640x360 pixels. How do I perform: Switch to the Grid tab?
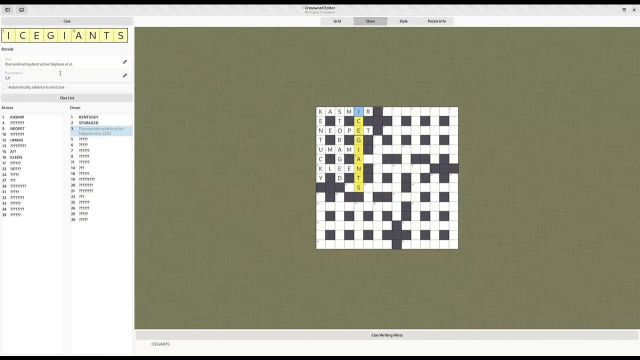coord(337,21)
